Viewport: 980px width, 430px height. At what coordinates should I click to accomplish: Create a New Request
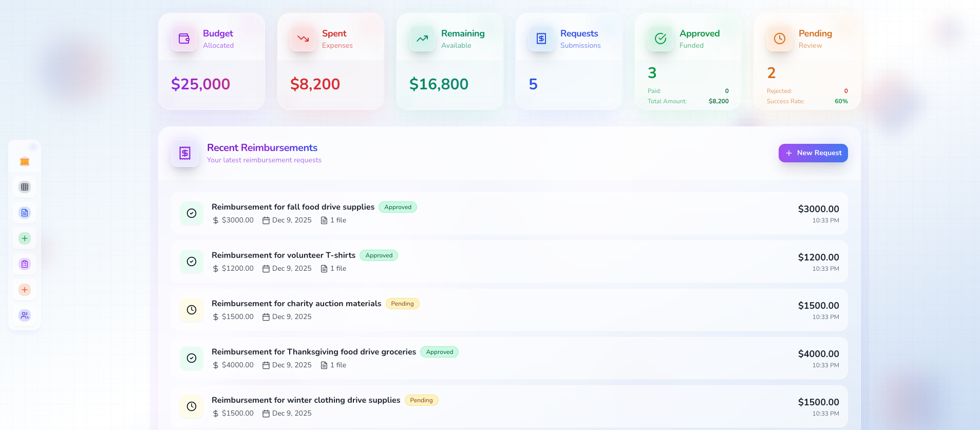coord(813,153)
